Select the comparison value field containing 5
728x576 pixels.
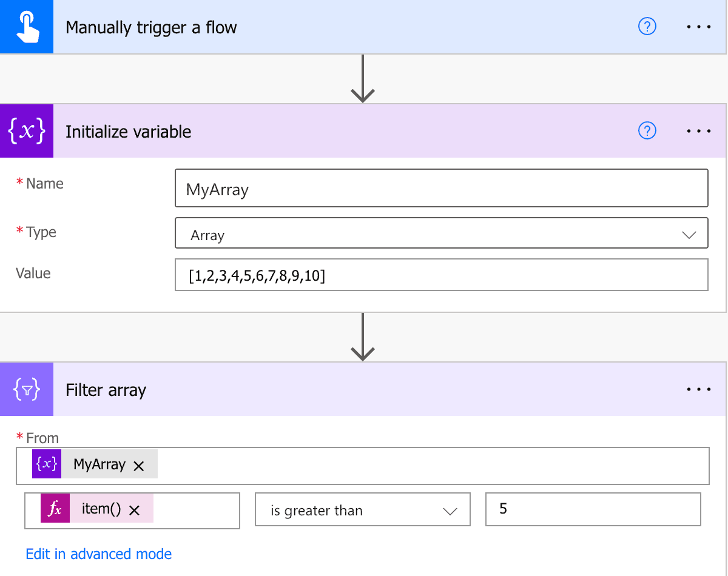tap(591, 510)
